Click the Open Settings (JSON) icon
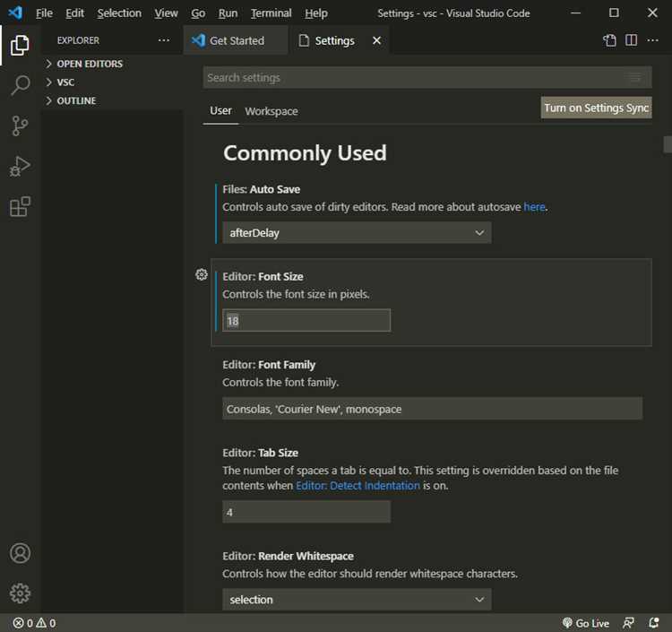Screen dimensions: 672x632 click(609, 40)
